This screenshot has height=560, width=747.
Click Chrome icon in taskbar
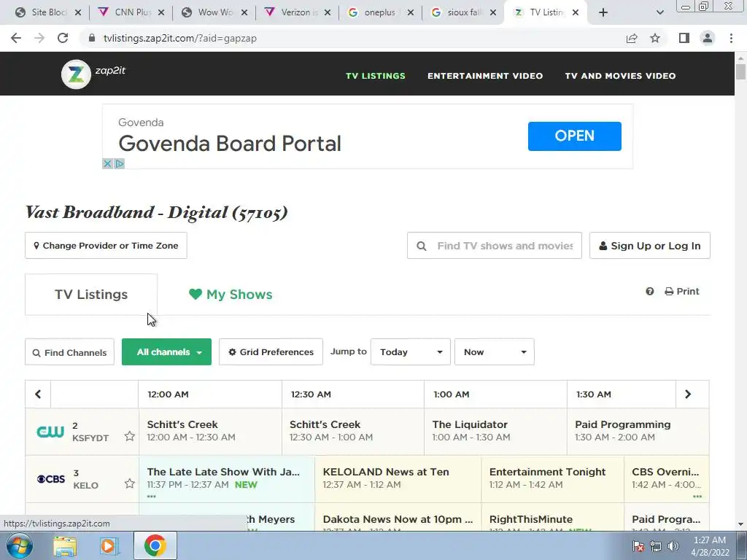click(x=155, y=545)
